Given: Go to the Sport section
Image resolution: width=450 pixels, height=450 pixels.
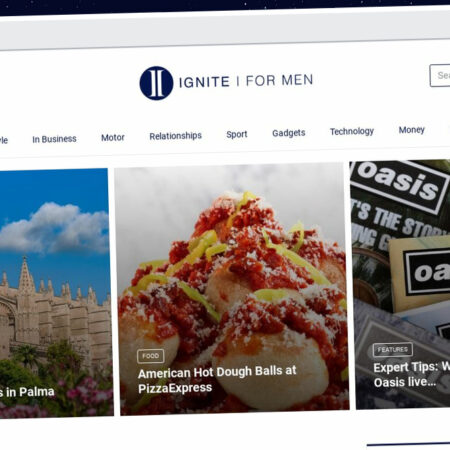Looking at the screenshot, I should [x=237, y=134].
